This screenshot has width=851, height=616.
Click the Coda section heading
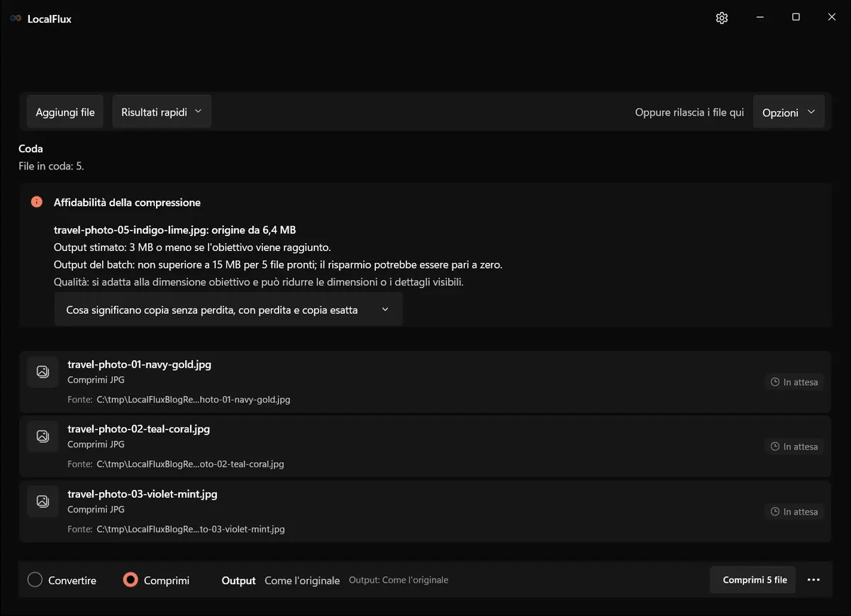(x=30, y=149)
